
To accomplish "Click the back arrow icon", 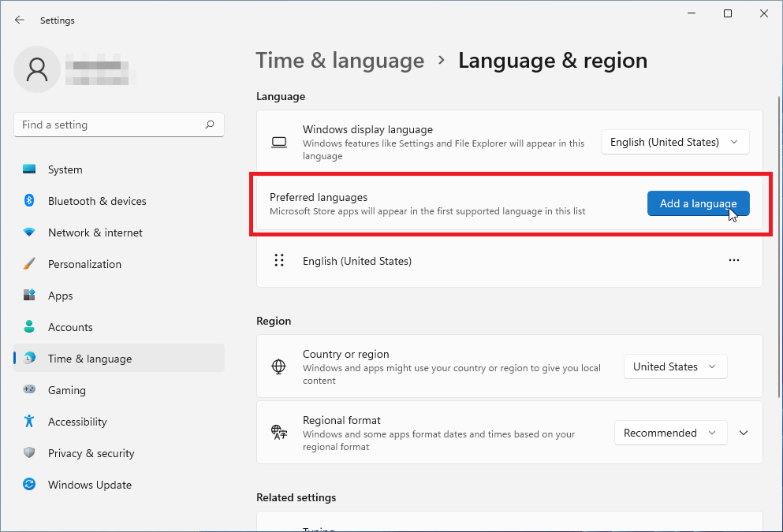I will coord(20,20).
